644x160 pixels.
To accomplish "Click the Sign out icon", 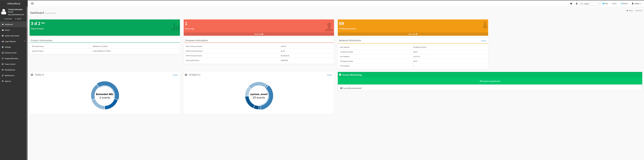I will pos(3,81).
